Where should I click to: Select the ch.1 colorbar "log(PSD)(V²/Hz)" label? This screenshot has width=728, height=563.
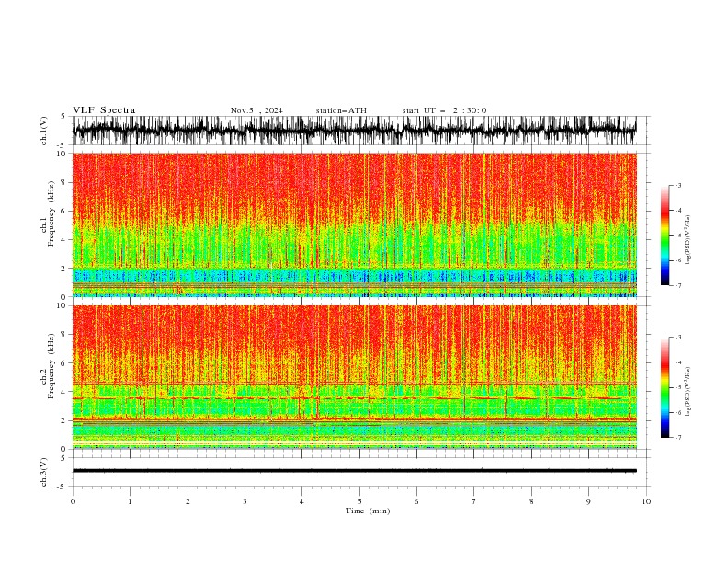688,240
